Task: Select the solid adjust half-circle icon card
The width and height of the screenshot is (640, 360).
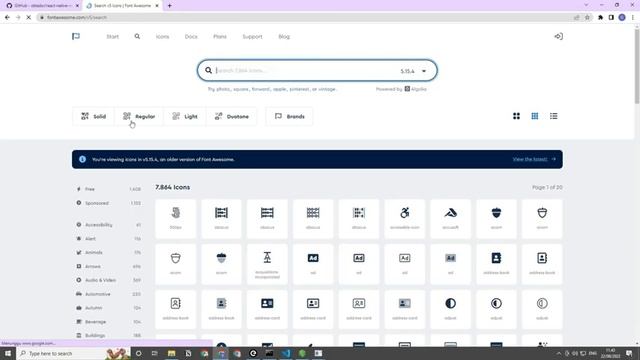Action: pyautogui.click(x=451, y=309)
